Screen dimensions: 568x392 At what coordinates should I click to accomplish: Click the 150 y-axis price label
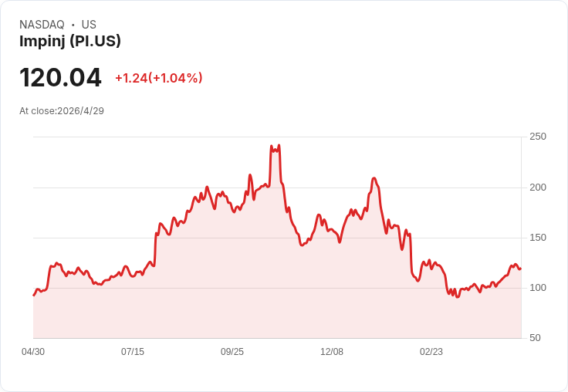(538, 238)
